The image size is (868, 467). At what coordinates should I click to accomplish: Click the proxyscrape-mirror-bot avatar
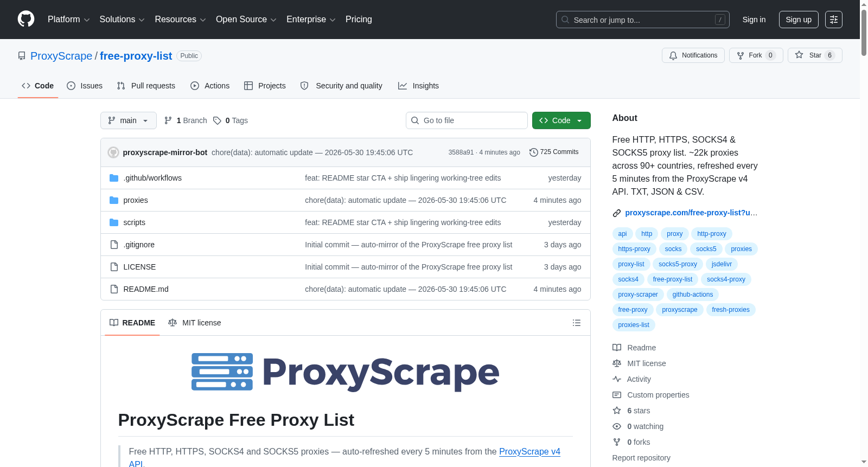tap(113, 152)
